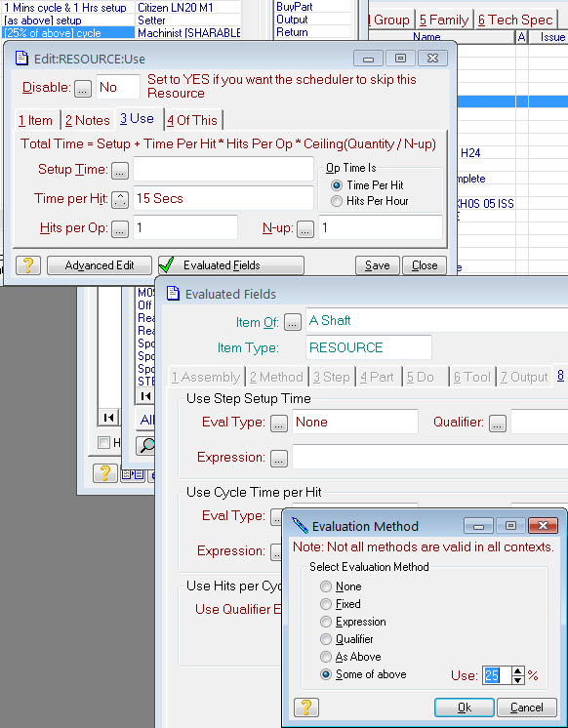Select the 3 Step tab in Evaluated Fields
This screenshot has width=568, height=728.
pyautogui.click(x=331, y=377)
